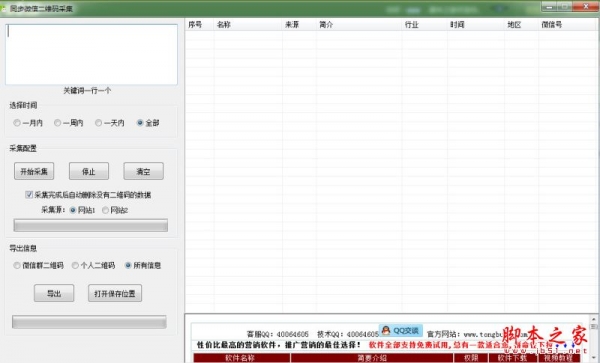600x363 pixels.
Task: Click the 开始采集 button
Action: 34,171
